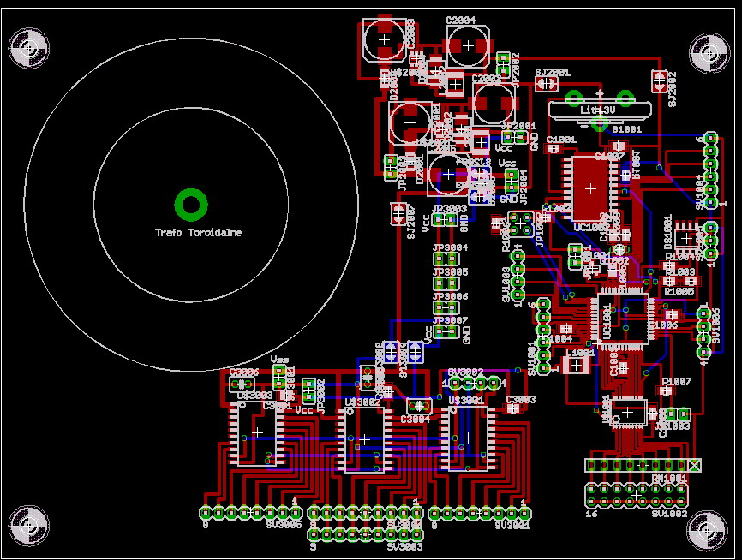Select jumper JP3007 pads

(446, 331)
